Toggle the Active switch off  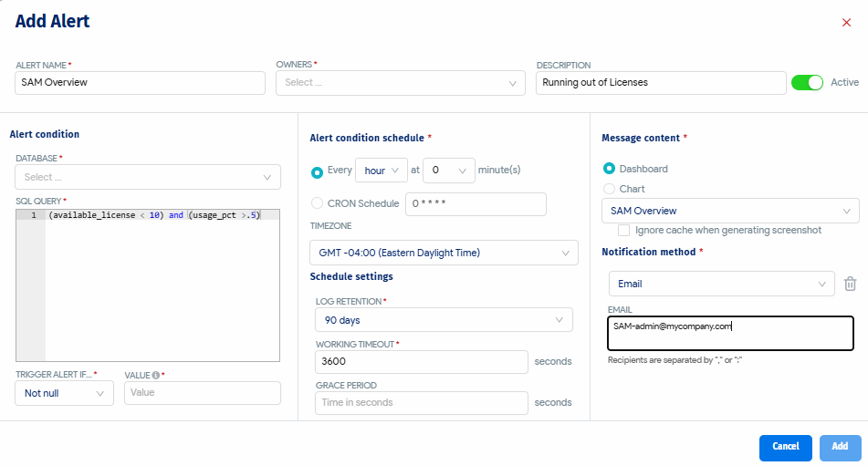[807, 82]
